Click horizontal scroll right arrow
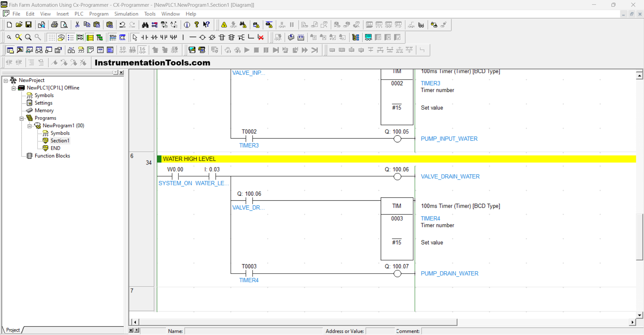 click(632, 322)
